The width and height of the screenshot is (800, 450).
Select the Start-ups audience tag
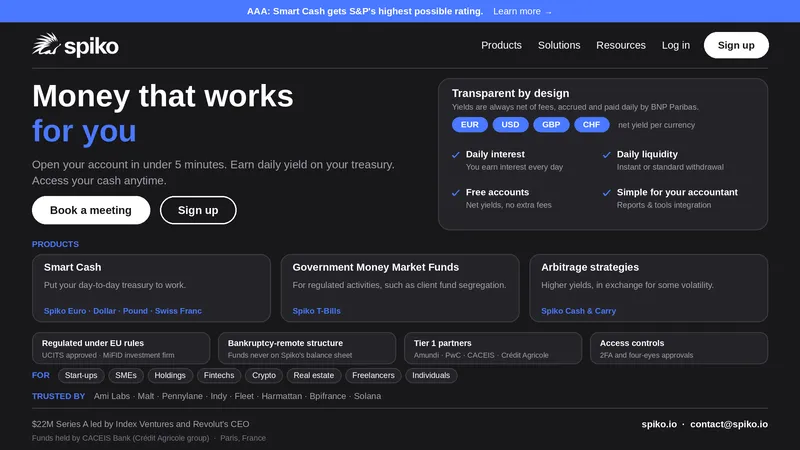coord(81,376)
